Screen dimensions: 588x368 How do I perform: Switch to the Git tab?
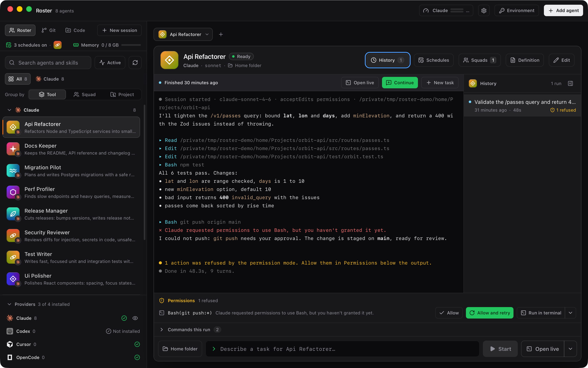(x=48, y=30)
